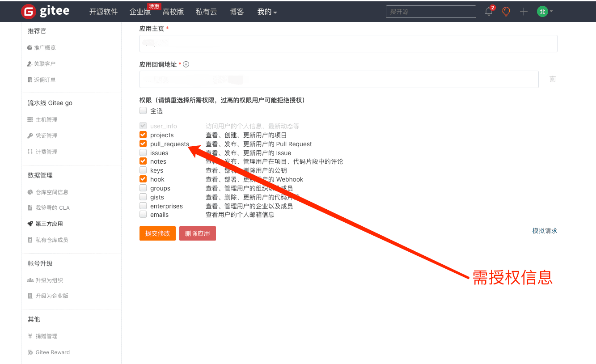Image resolution: width=596 pixels, height=364 pixels.
Task: Go to 返佣订单 in sidebar
Action: tap(45, 80)
